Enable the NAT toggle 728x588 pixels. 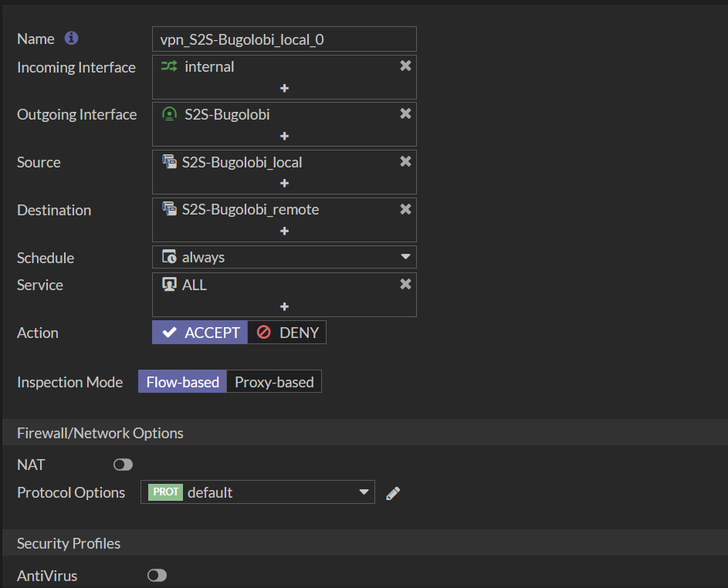click(x=123, y=465)
